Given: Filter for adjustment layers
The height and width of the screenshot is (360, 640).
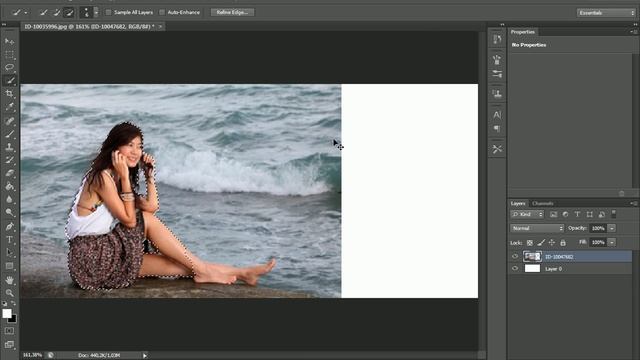Looking at the screenshot, I should 565,214.
